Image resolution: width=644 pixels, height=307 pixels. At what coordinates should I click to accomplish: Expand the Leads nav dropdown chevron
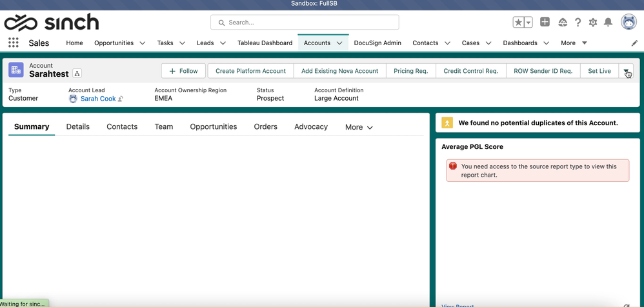coord(223,43)
